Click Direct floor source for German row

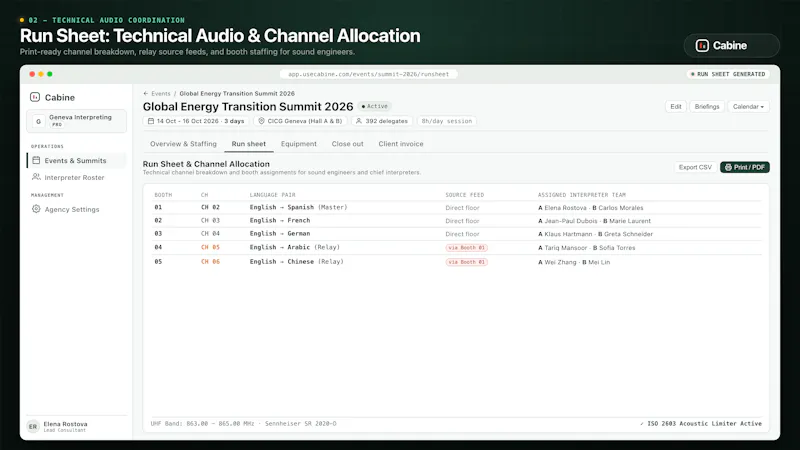[x=462, y=234]
